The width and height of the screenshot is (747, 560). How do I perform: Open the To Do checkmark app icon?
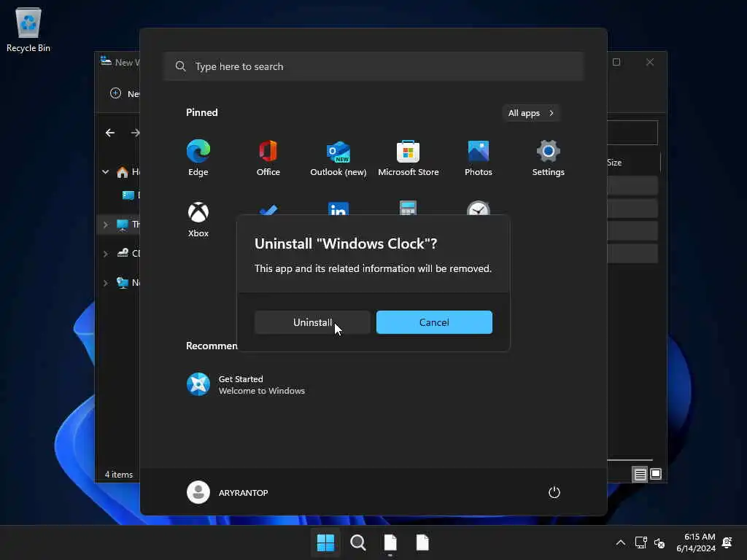(268, 209)
